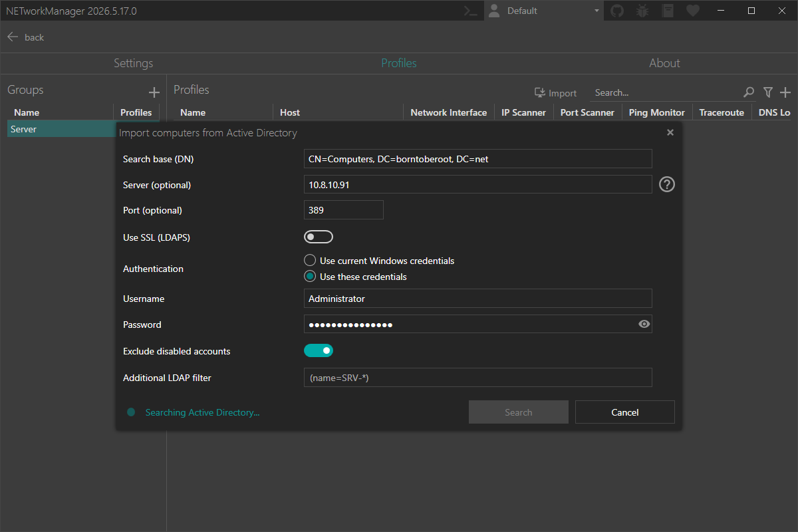Screen dimensions: 798x532
Task: Click the Additional LDAP filter field
Action: pyautogui.click(x=478, y=377)
